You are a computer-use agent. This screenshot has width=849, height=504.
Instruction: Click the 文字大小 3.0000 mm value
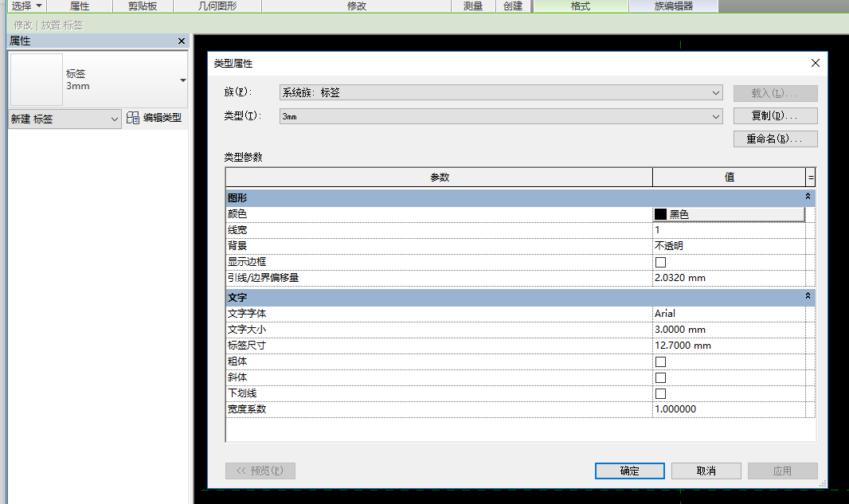coord(729,330)
